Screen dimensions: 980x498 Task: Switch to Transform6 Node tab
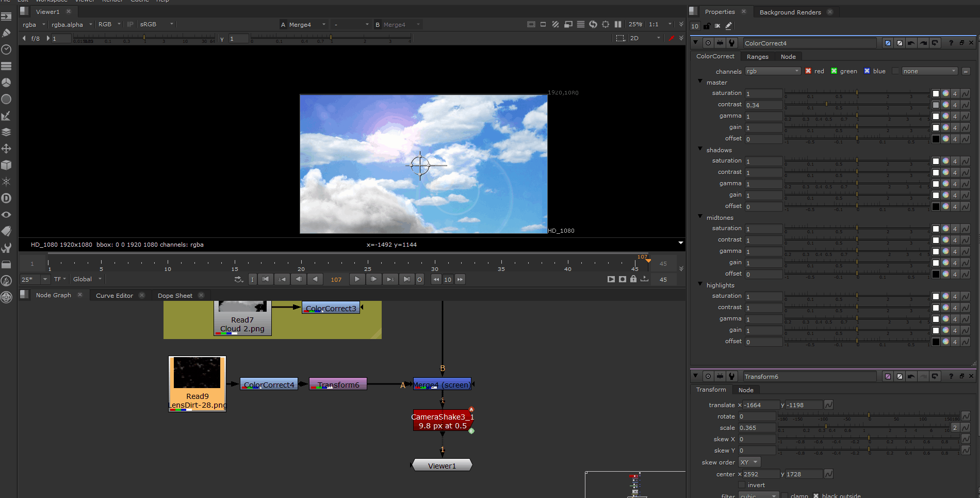click(x=745, y=390)
